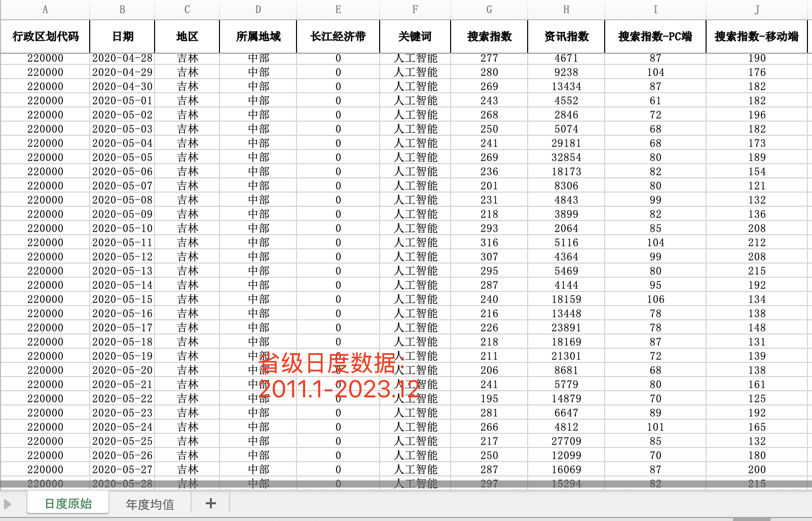Select date cell 2020-05-27
This screenshot has height=521, width=812.
coord(122,469)
